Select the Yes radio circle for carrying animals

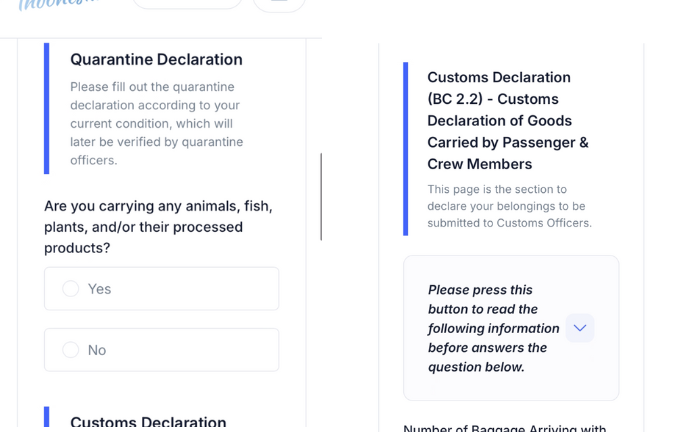point(71,289)
